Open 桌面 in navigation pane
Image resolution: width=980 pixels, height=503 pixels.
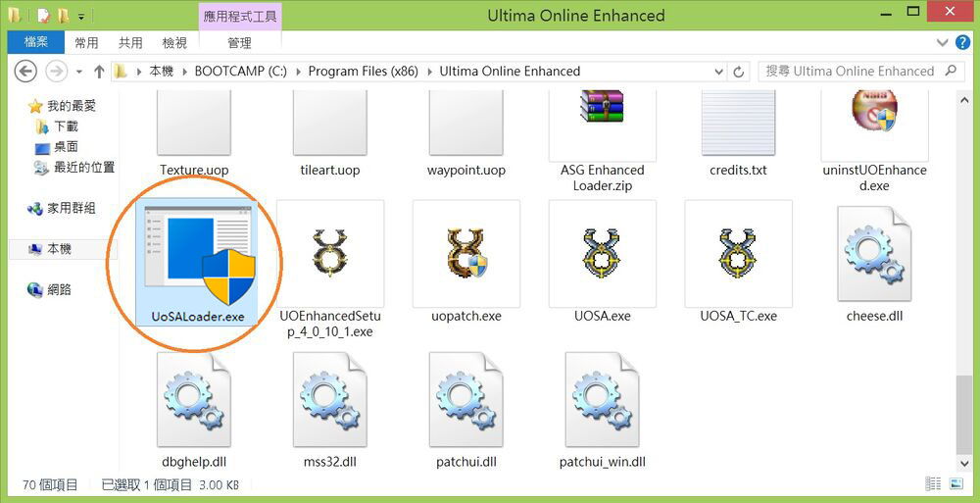[66, 147]
